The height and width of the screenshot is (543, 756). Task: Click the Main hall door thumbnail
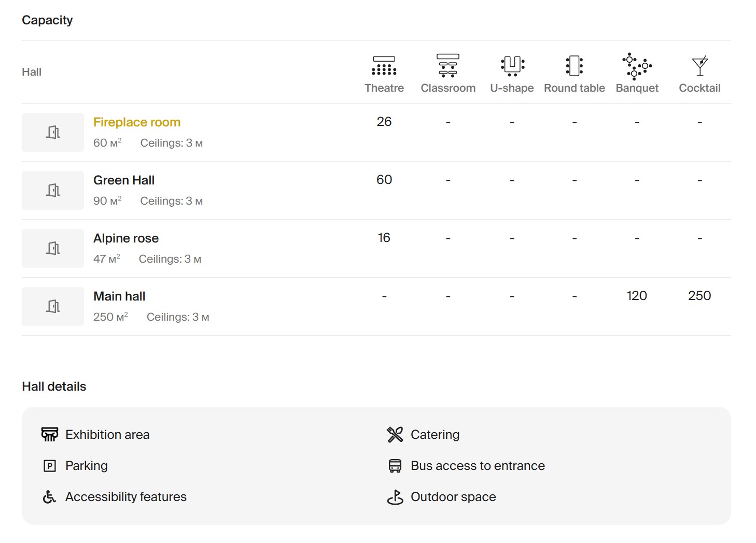pos(53,307)
